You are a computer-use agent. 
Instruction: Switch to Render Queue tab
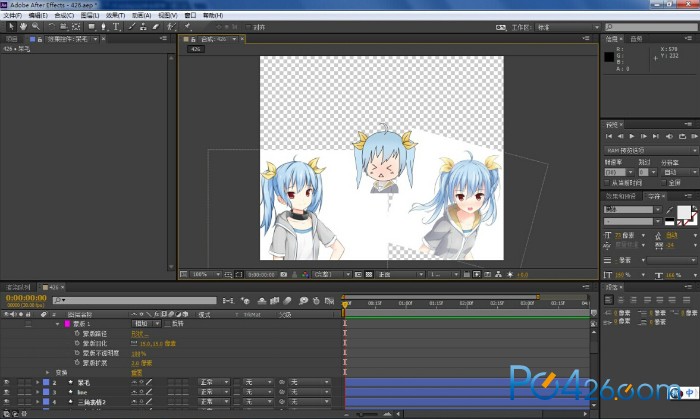pyautogui.click(x=18, y=287)
